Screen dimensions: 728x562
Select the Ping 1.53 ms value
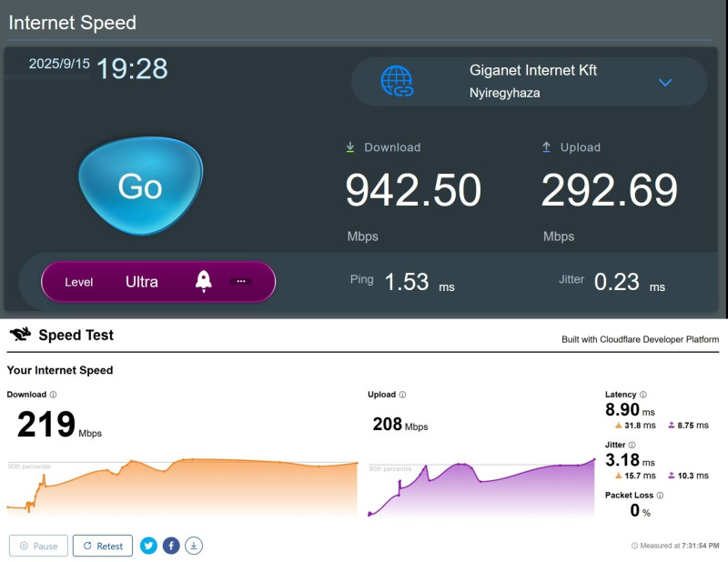pyautogui.click(x=407, y=282)
